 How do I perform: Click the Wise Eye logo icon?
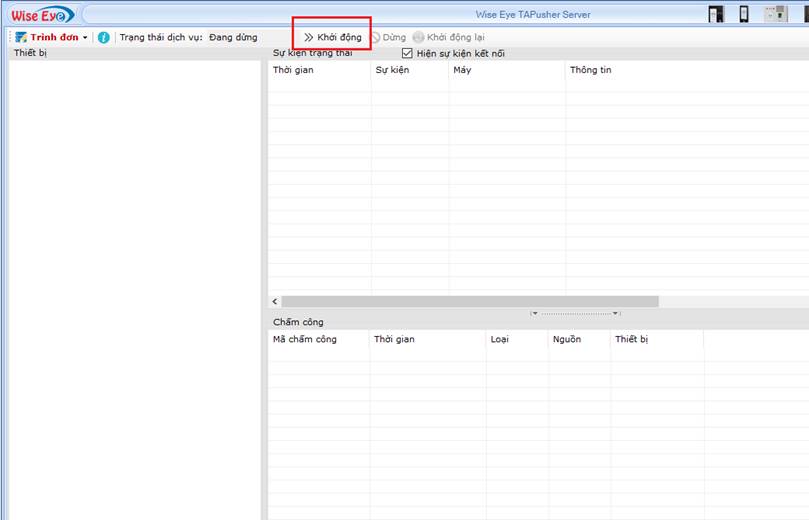(x=38, y=14)
